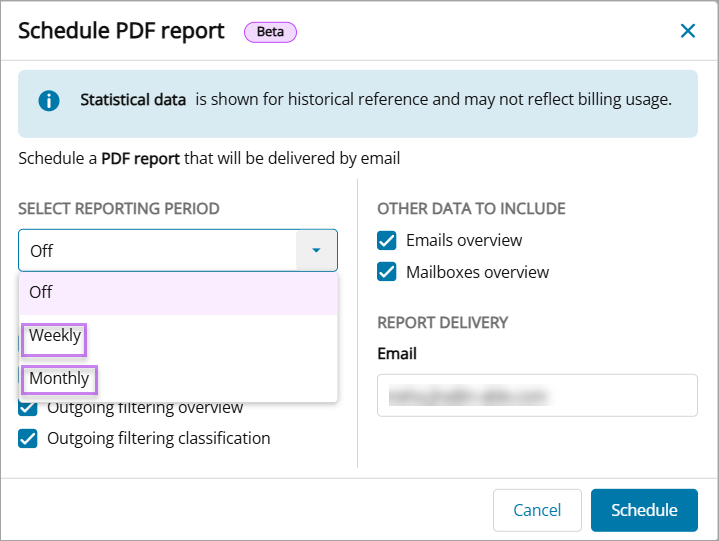
Task: Click the reporting period dropdown arrow
Action: [x=316, y=250]
